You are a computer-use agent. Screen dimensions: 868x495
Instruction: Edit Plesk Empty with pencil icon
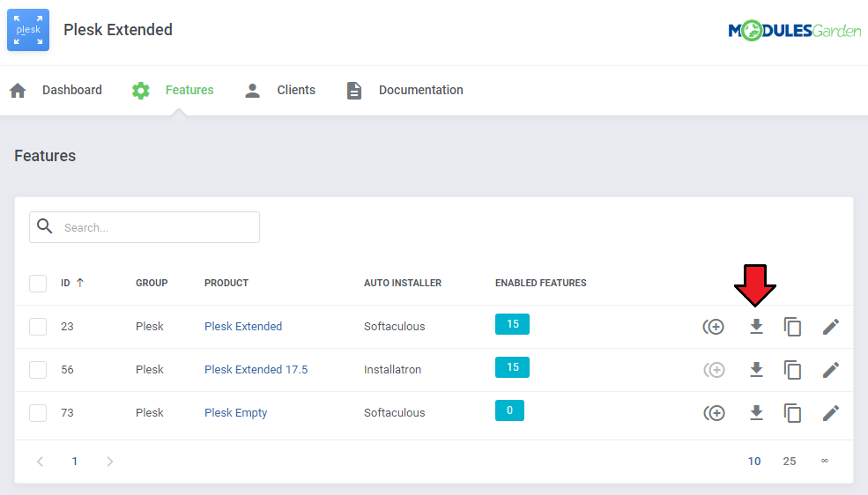pos(831,412)
